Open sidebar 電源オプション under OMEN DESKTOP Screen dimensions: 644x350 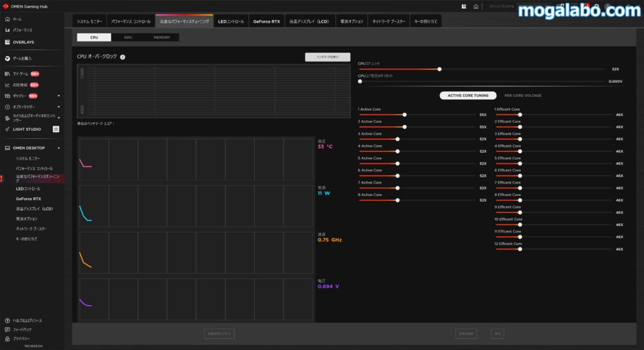[26, 219]
